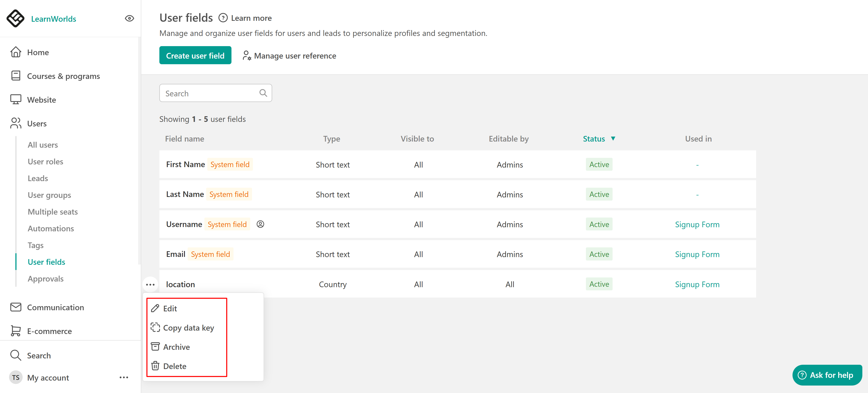
Task: Sort by Status column arrow
Action: coord(613,139)
